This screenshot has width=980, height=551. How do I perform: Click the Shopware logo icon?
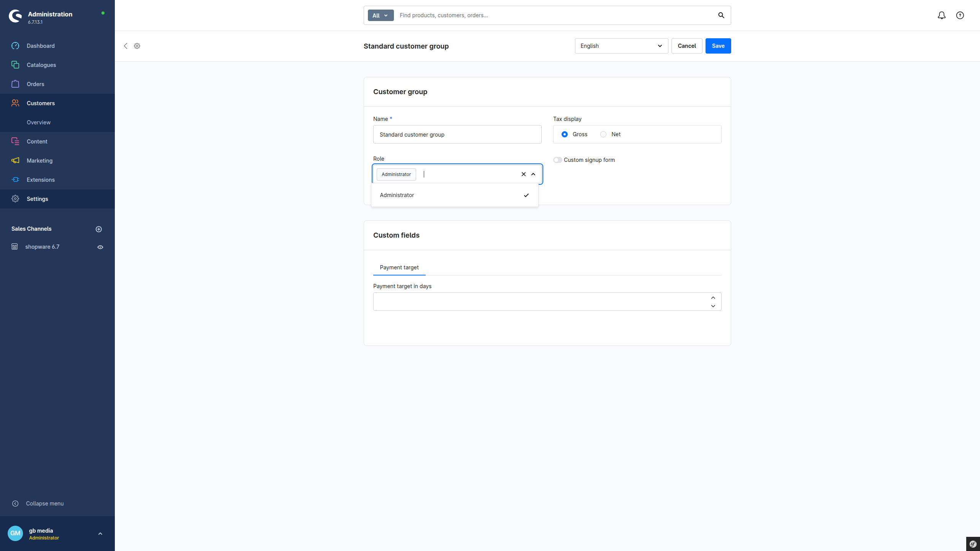pos(15,16)
